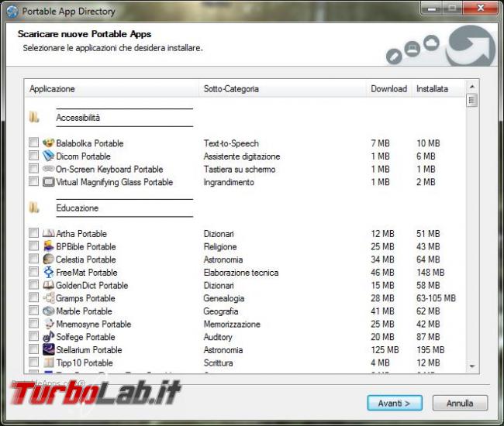Sort by the Download column header

pyautogui.click(x=389, y=88)
